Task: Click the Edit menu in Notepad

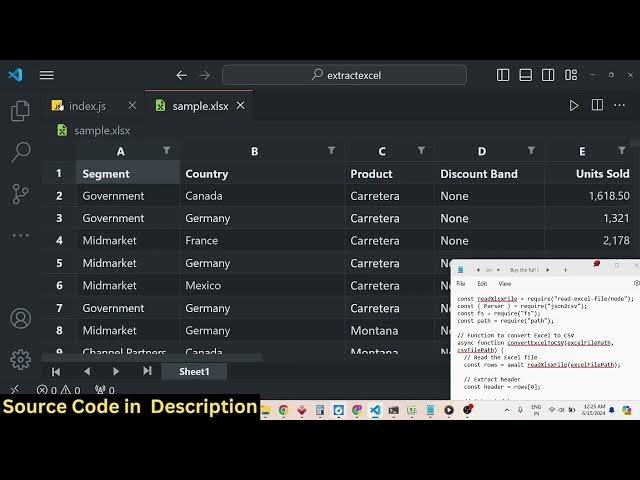Action: click(x=482, y=284)
